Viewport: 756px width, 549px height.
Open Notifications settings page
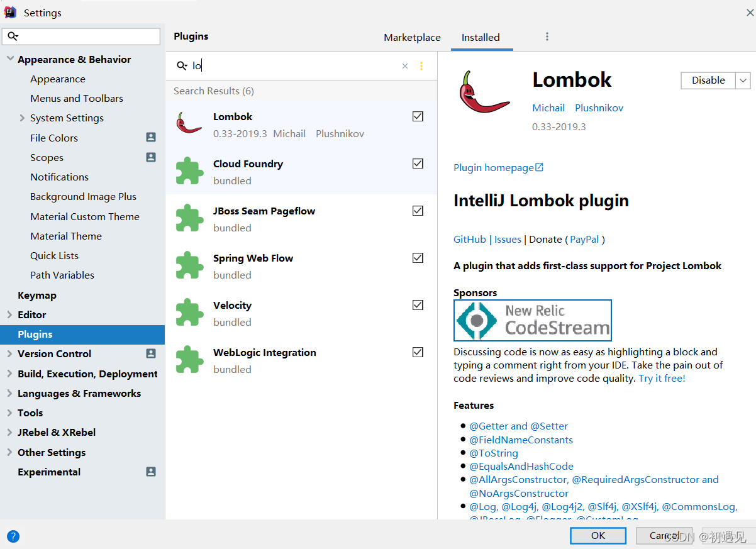[x=59, y=177]
